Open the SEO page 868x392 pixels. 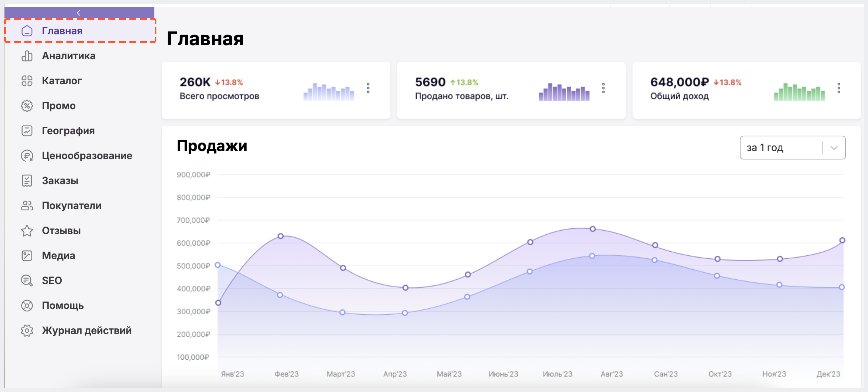pos(52,281)
